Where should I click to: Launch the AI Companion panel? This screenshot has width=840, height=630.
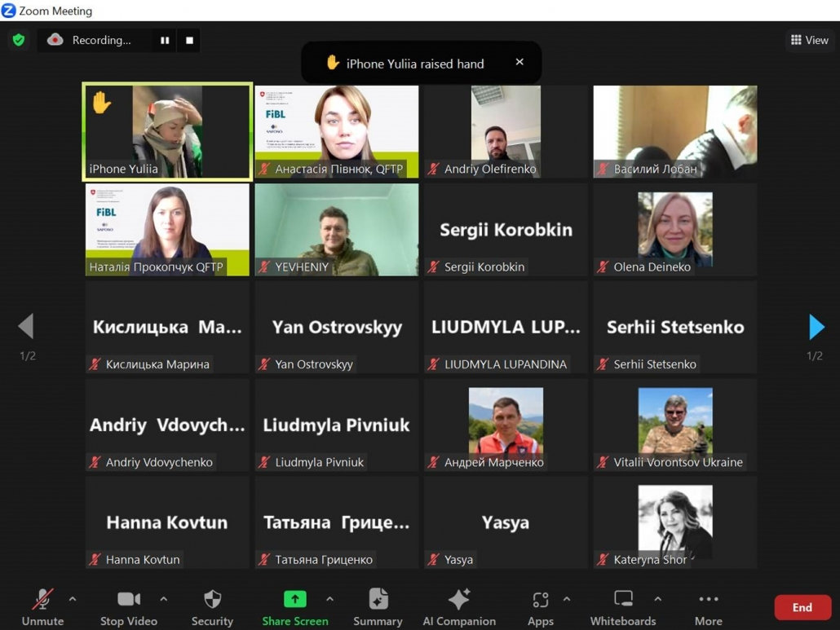(x=459, y=607)
